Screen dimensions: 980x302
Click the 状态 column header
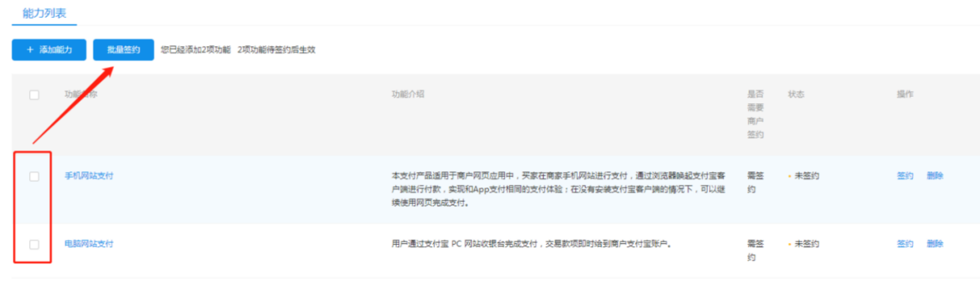796,94
